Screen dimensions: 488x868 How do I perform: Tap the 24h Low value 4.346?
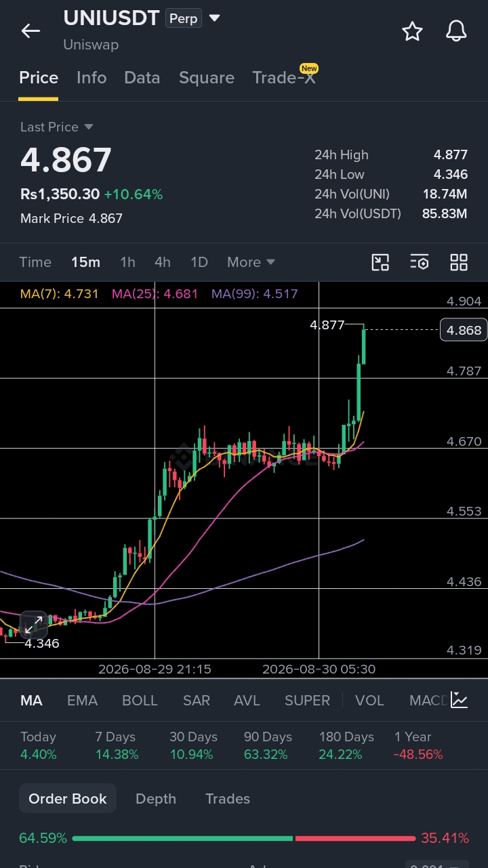click(x=451, y=175)
